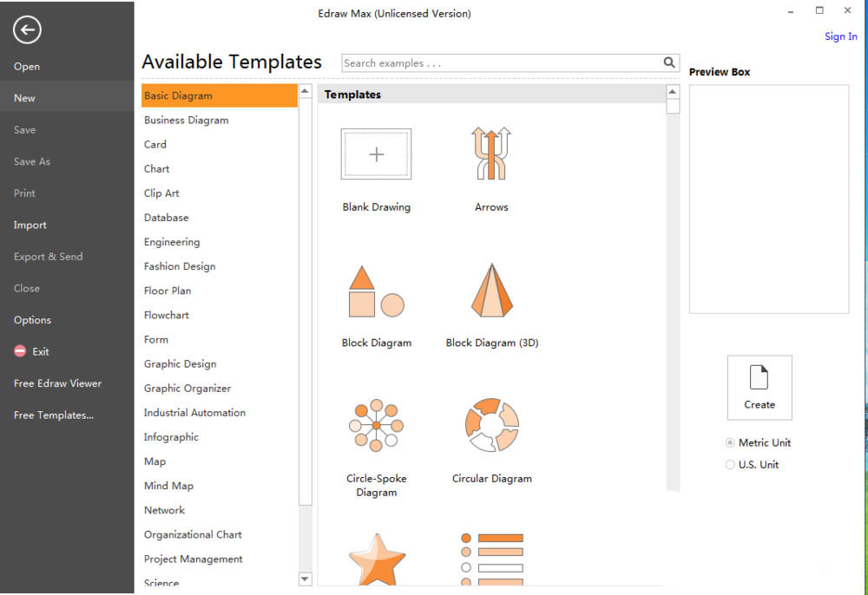This screenshot has width=868, height=595.
Task: Click the templates pane scrollbar thumb
Action: click(673, 106)
